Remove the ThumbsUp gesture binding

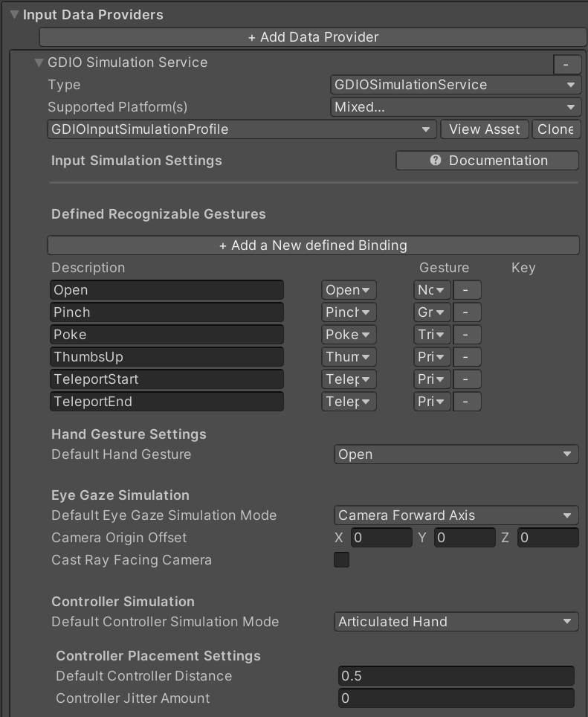coord(467,357)
